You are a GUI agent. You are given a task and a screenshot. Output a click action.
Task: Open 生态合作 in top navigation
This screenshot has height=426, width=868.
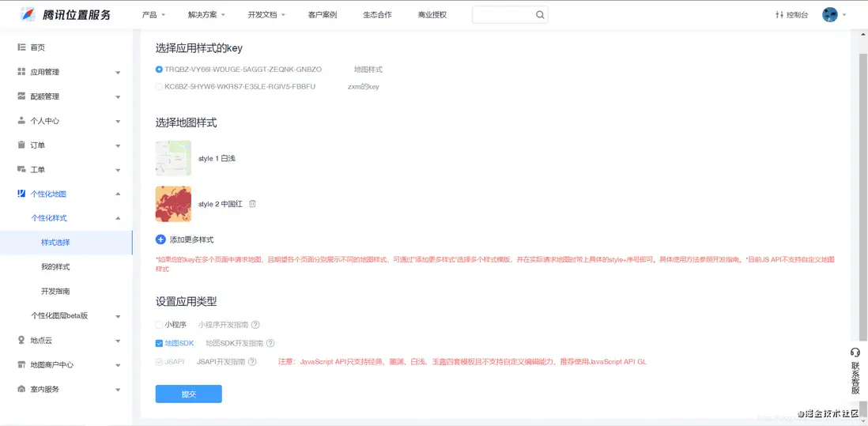377,15
